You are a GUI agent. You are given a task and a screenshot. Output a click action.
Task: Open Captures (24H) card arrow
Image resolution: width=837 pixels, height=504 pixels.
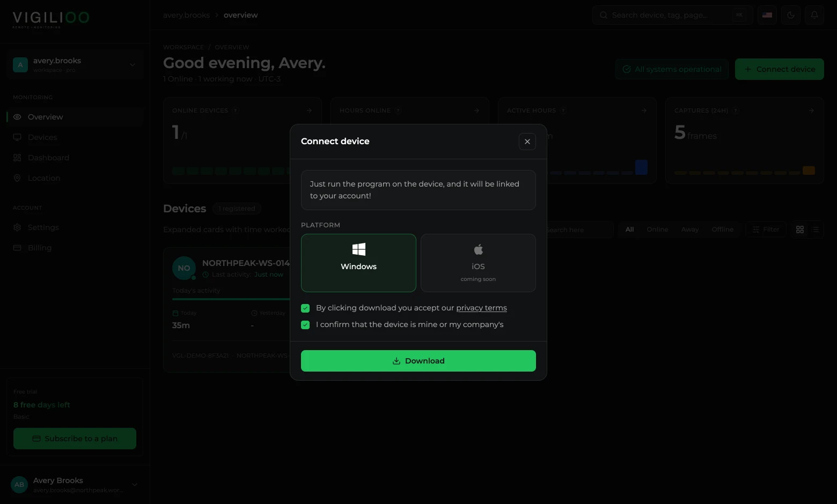811,110
